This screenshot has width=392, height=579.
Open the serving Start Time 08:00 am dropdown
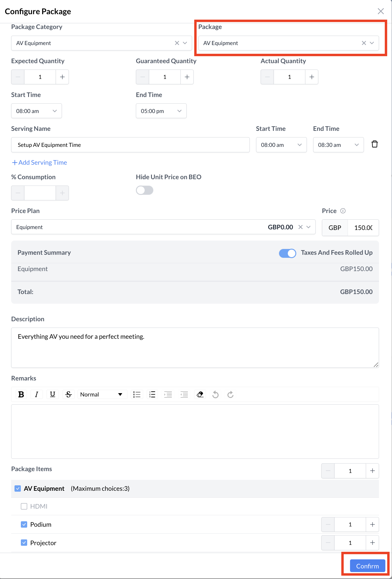point(281,145)
